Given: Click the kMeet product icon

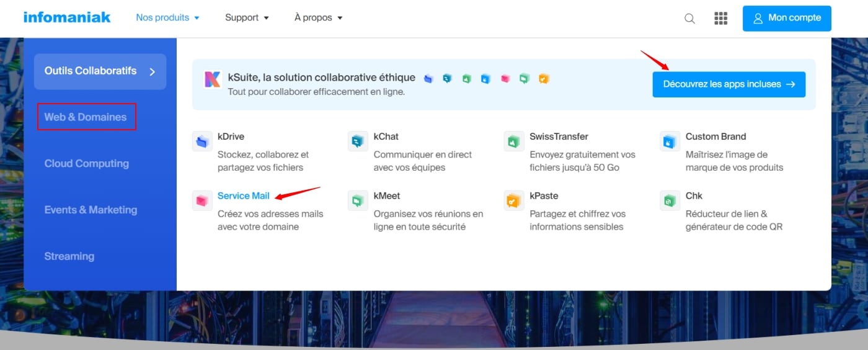Looking at the screenshot, I should click(x=358, y=200).
